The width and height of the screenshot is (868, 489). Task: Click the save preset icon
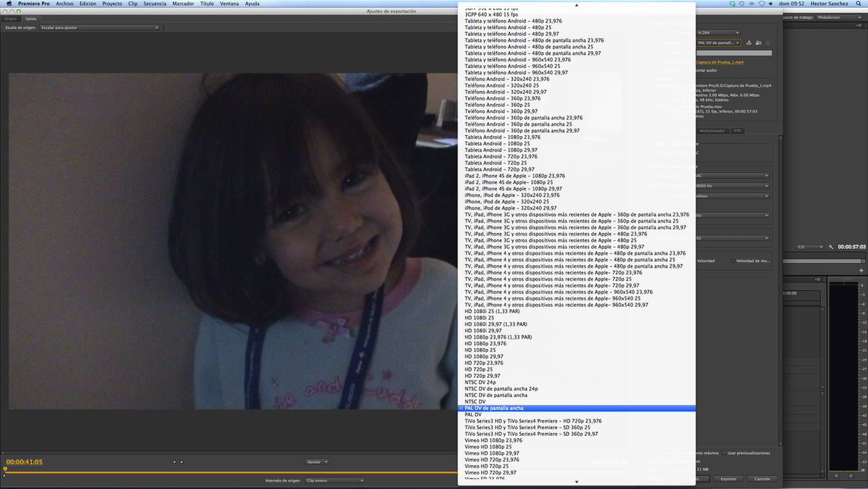pos(749,43)
